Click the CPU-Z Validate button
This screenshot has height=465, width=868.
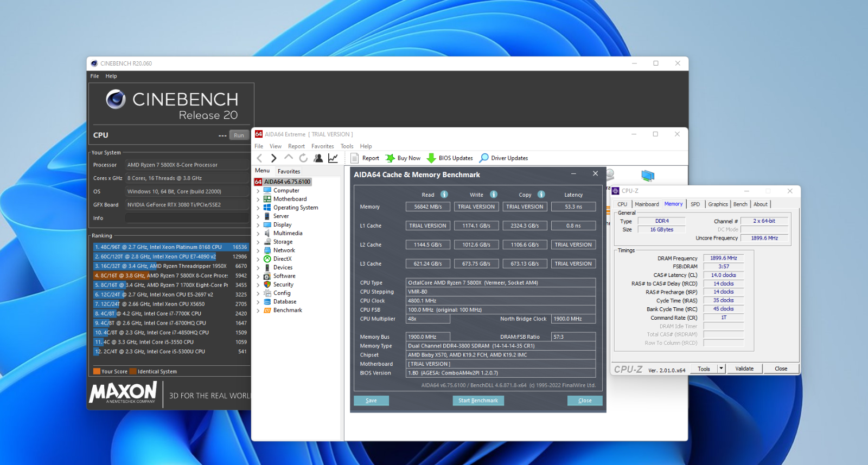tap(744, 369)
